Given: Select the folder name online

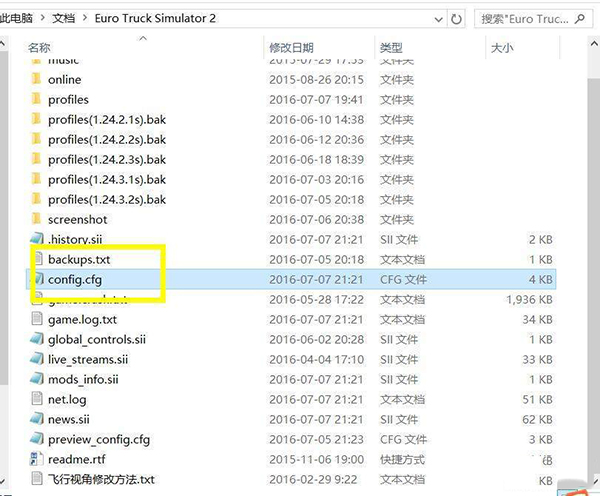Looking at the screenshot, I should click(x=65, y=80).
